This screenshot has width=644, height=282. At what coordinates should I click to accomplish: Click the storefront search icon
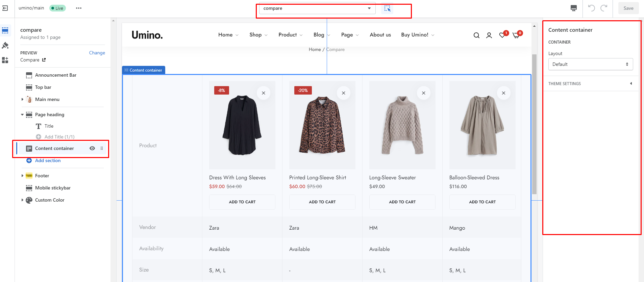(476, 35)
